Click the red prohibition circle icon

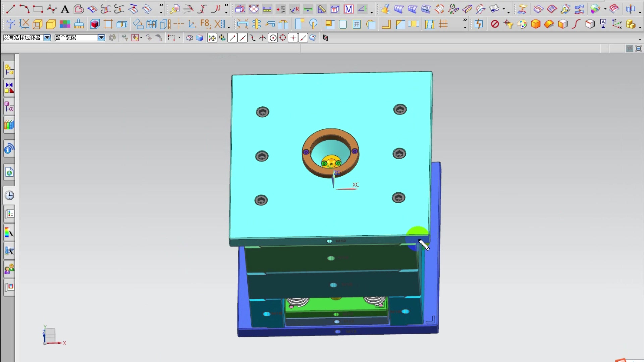pyautogui.click(x=495, y=24)
